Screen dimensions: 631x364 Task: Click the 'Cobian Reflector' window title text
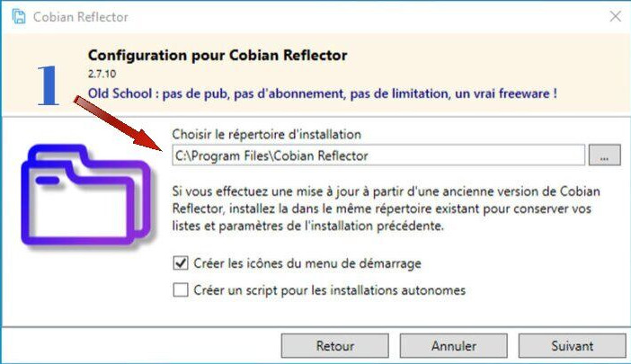[81, 17]
